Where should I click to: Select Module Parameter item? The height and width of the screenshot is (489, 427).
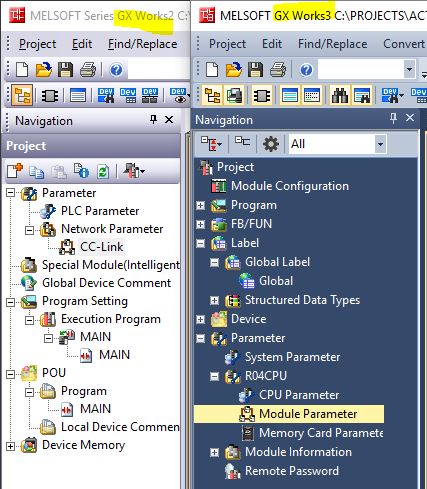pos(308,414)
